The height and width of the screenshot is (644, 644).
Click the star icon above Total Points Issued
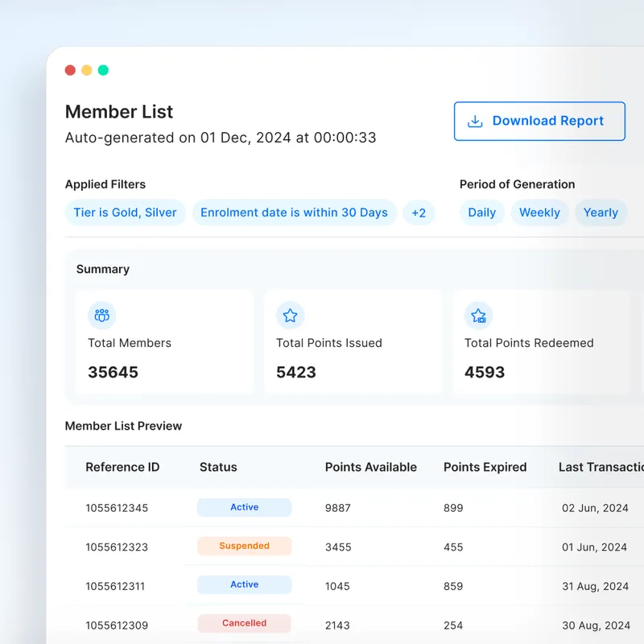(290, 316)
